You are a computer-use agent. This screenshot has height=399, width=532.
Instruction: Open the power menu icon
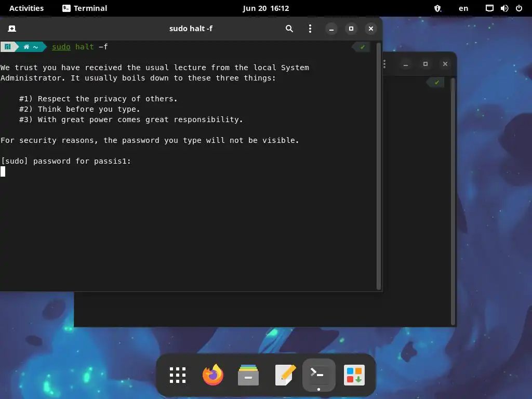[519, 8]
